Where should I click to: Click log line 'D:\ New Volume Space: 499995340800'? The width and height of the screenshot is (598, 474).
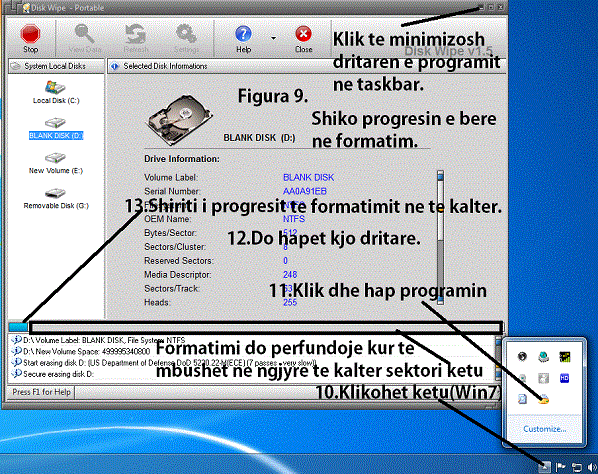[81, 351]
